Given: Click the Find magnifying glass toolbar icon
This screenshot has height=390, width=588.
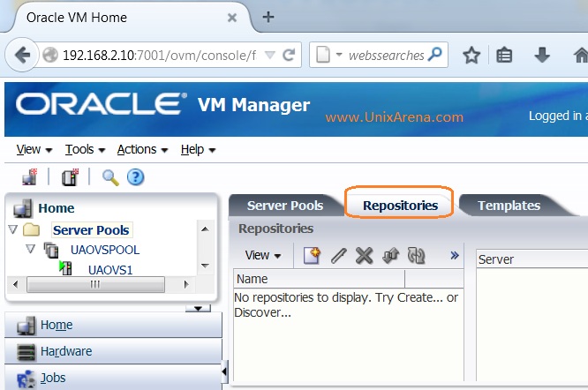Looking at the screenshot, I should [110, 177].
